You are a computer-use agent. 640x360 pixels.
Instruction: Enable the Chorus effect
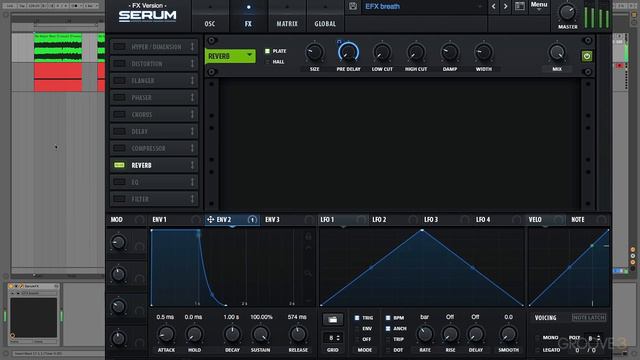tap(119, 115)
